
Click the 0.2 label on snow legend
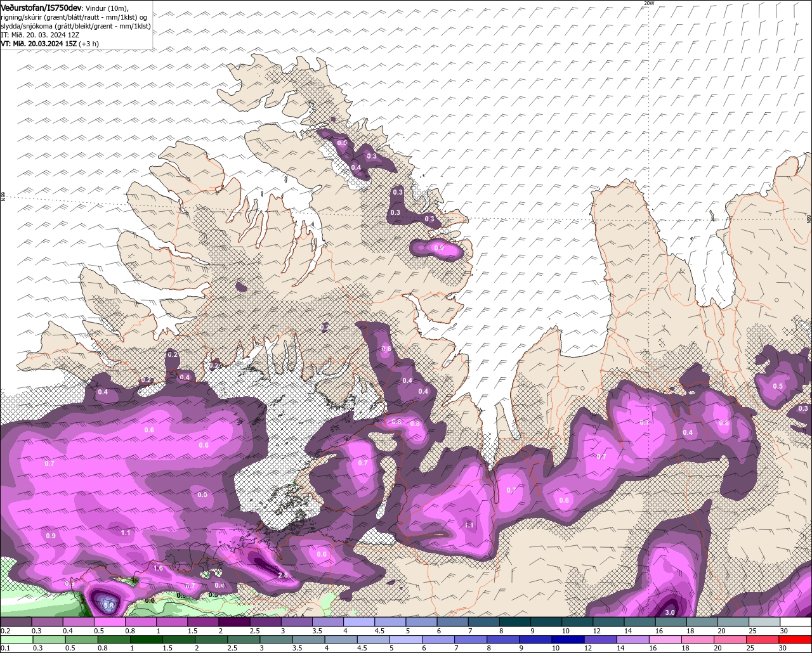pos(5,631)
